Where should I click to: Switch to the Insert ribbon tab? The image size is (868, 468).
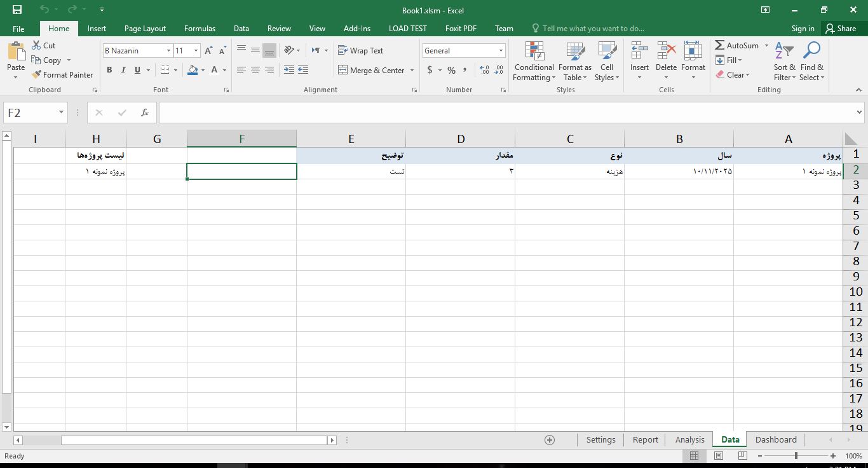coord(97,29)
